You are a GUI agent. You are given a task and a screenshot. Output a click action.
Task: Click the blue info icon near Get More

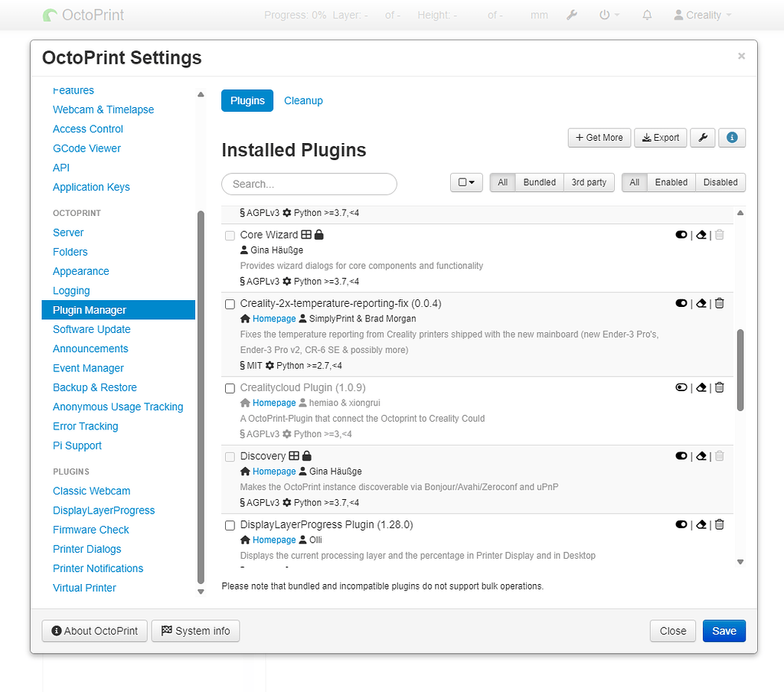732,138
